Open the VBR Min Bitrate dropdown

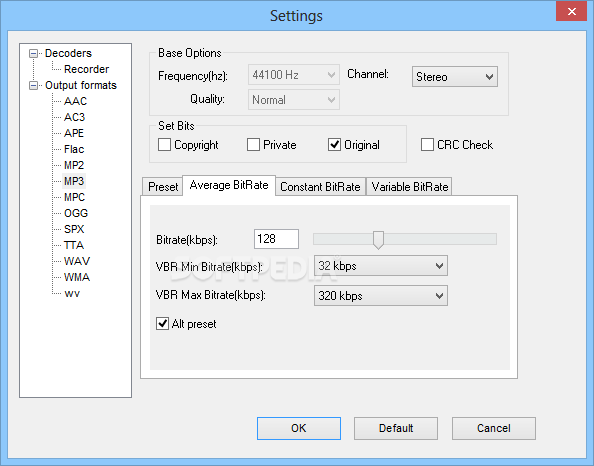[x=381, y=266]
